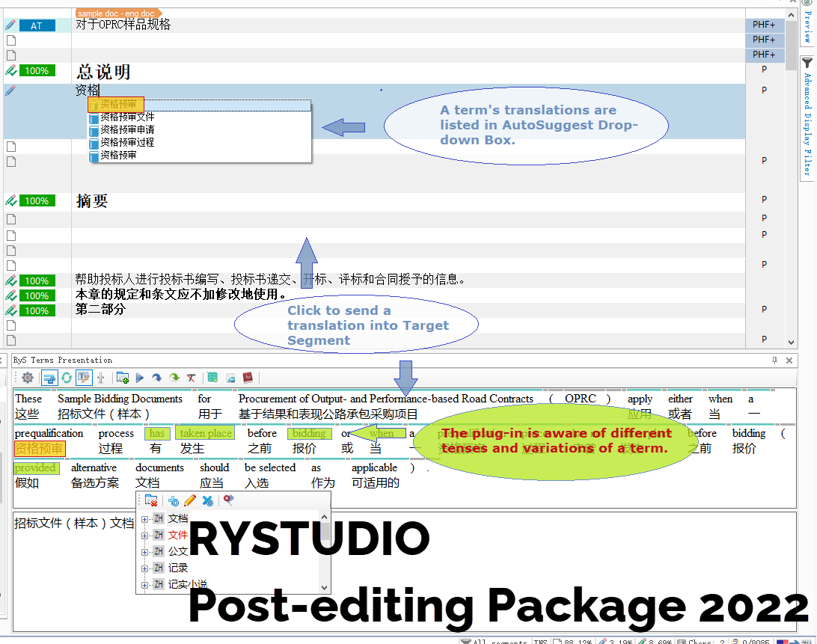Open the Advanced Display Filter side tab
Viewport: 817px width, 644px height.
(x=807, y=117)
